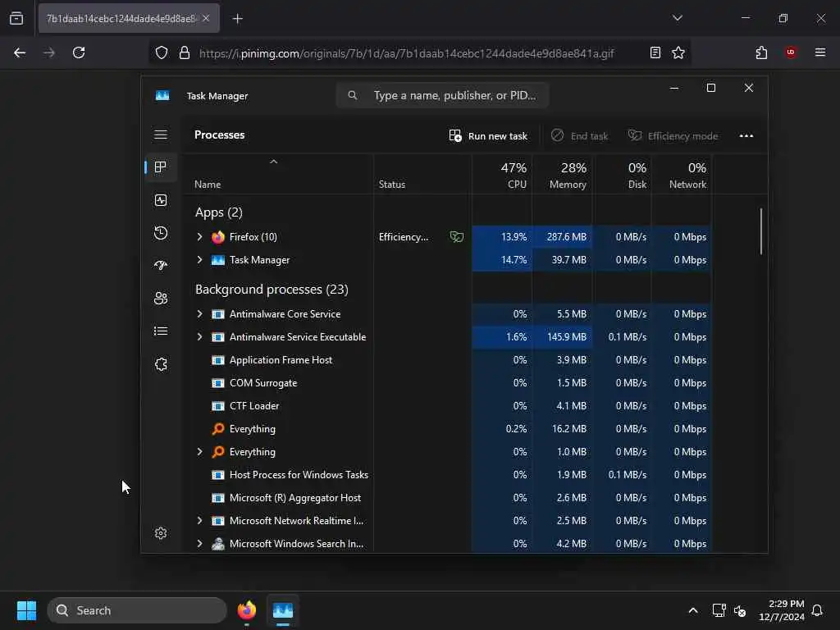Open the Services sidebar icon
This screenshot has width=840, height=630.
pyautogui.click(x=161, y=364)
